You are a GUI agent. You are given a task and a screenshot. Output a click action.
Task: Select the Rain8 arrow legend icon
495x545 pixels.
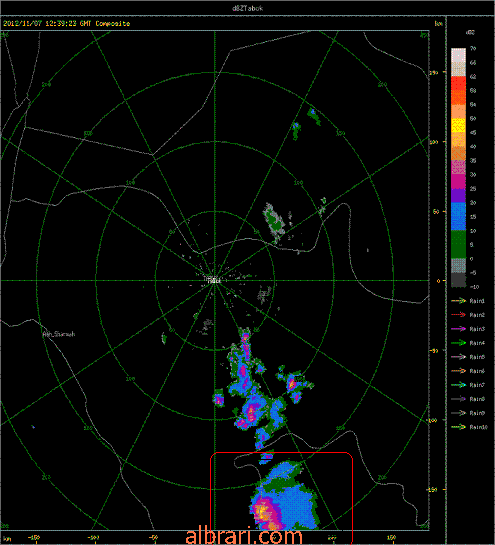pyautogui.click(x=459, y=399)
